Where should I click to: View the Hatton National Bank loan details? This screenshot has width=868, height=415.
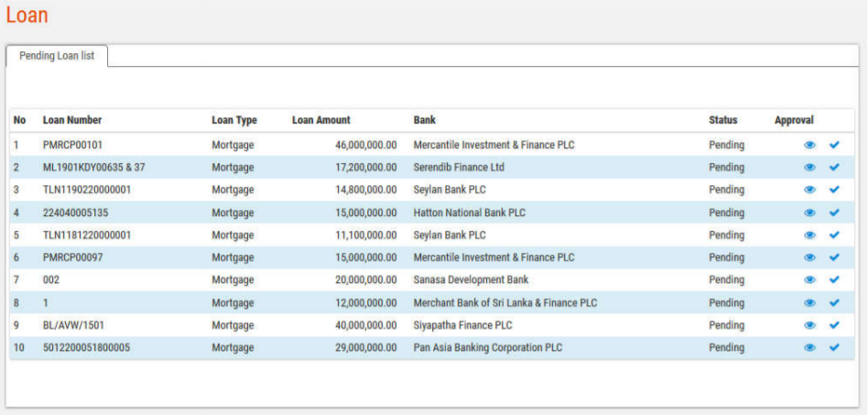809,213
